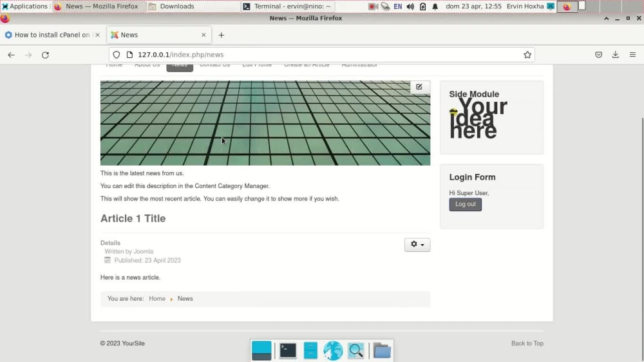Click the 'Side Module' heading

(473, 94)
